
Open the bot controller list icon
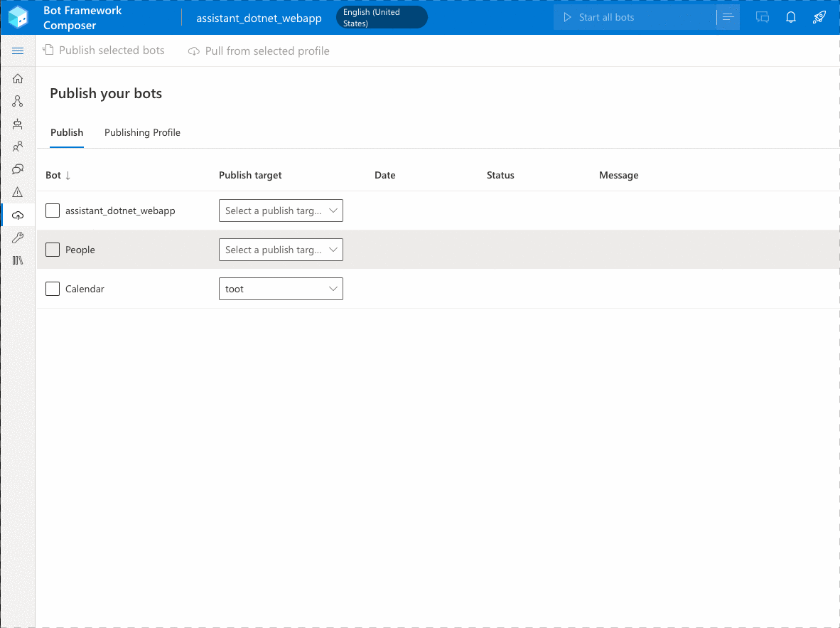[728, 17]
